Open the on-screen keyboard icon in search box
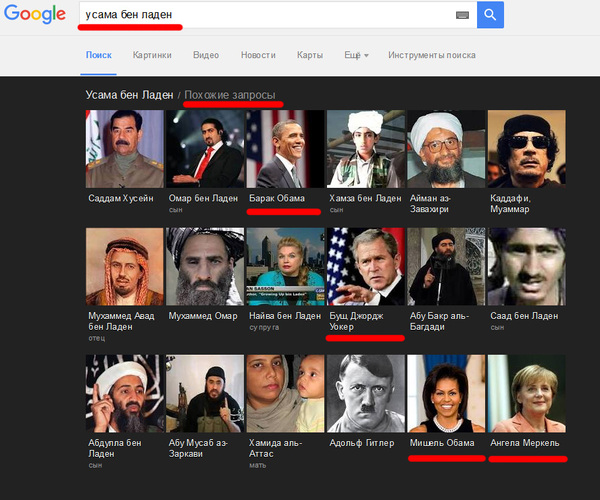The image size is (600, 500). click(462, 15)
